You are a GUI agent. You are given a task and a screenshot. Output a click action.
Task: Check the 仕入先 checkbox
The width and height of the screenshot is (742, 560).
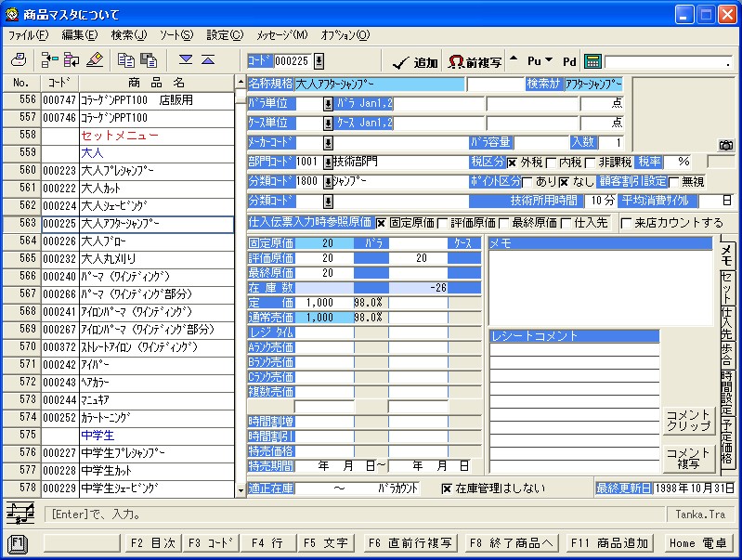click(x=566, y=223)
